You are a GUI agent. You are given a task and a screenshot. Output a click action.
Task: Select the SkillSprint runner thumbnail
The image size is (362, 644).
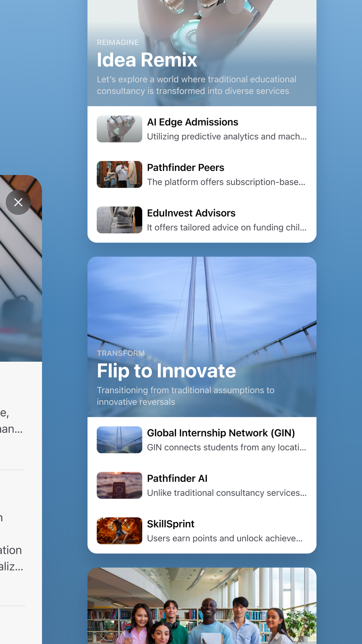[119, 531]
